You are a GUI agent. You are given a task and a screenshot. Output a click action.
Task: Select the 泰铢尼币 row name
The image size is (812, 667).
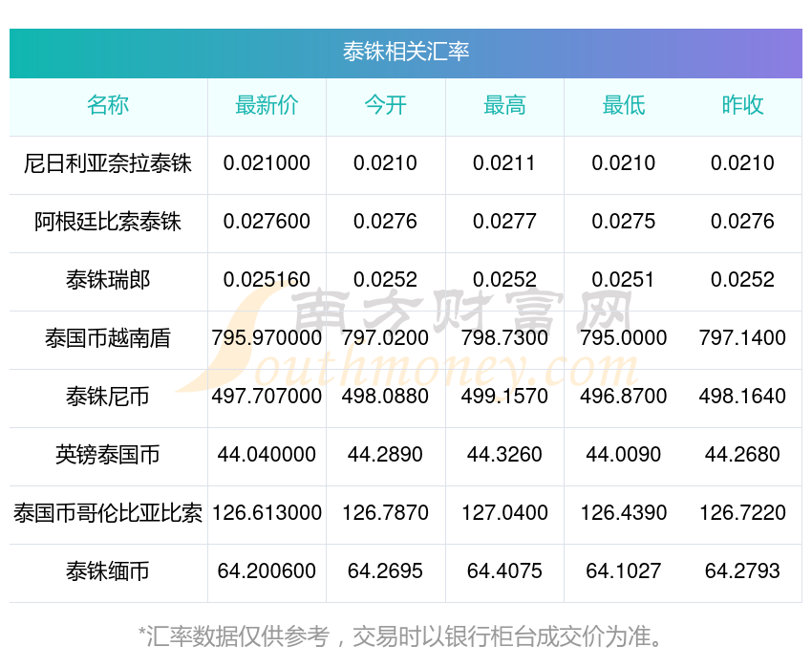(x=108, y=397)
